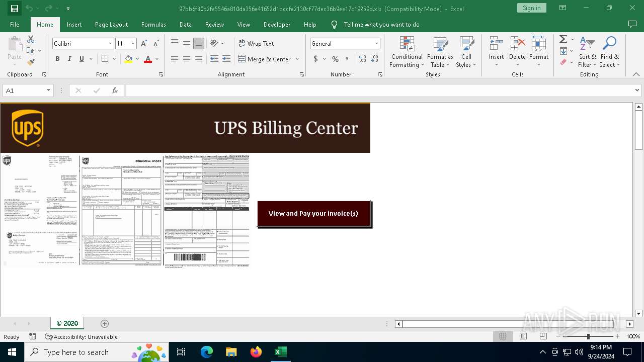The height and width of the screenshot is (362, 644).
Task: Click the Insert Function fx icon
Action: 115,90
